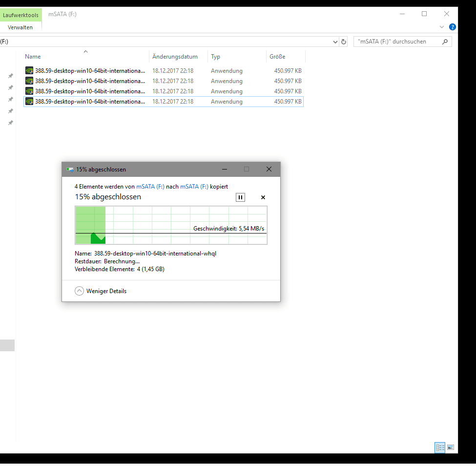Refresh the folder view
Image resolution: width=476 pixels, height=468 pixels.
344,42
